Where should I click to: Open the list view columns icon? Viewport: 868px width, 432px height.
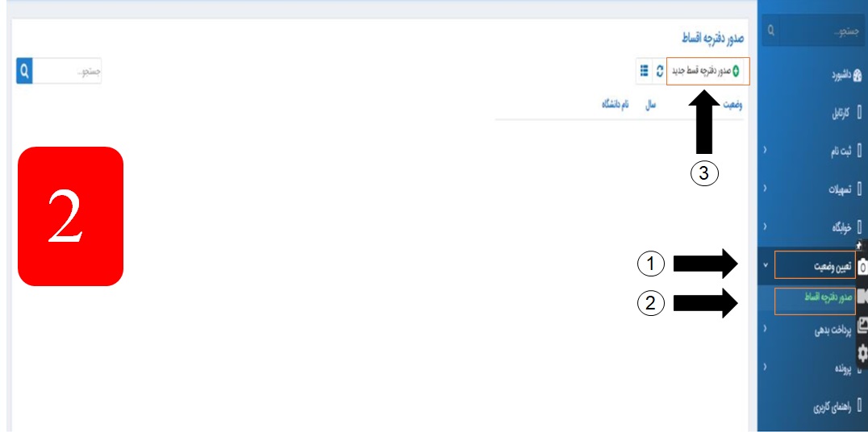click(x=645, y=72)
